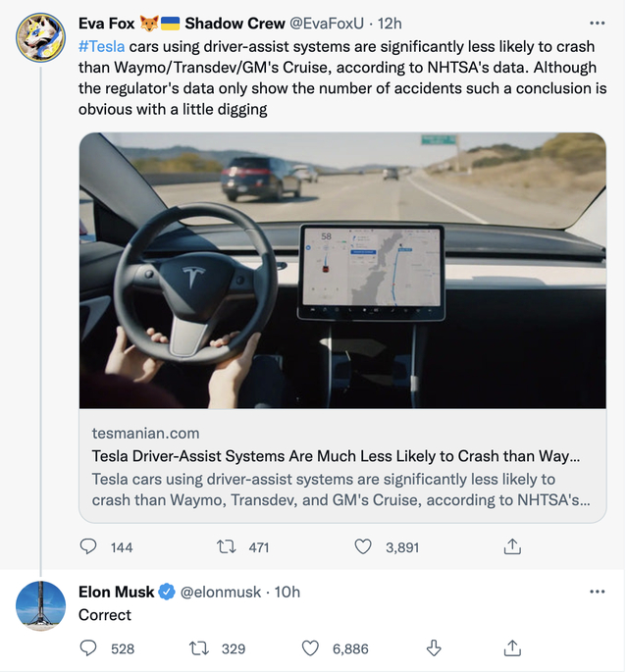
Task: Share Eva Fox's tweet
Action: [511, 546]
